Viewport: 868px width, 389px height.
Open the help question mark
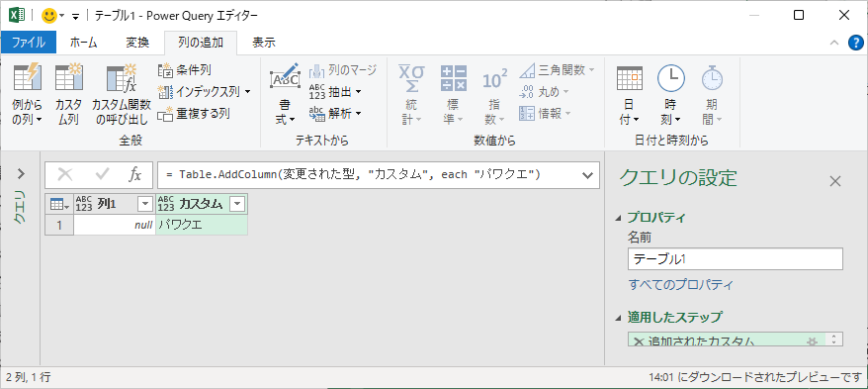[x=856, y=43]
